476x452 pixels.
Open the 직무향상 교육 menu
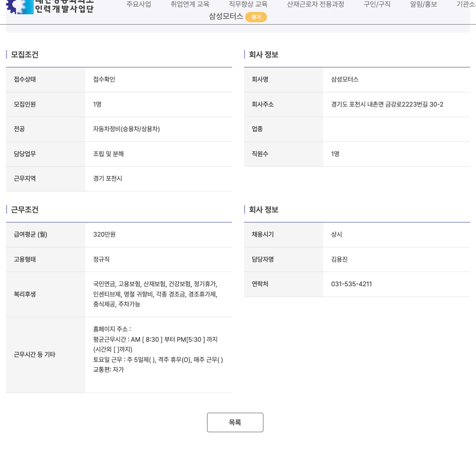point(248,4)
